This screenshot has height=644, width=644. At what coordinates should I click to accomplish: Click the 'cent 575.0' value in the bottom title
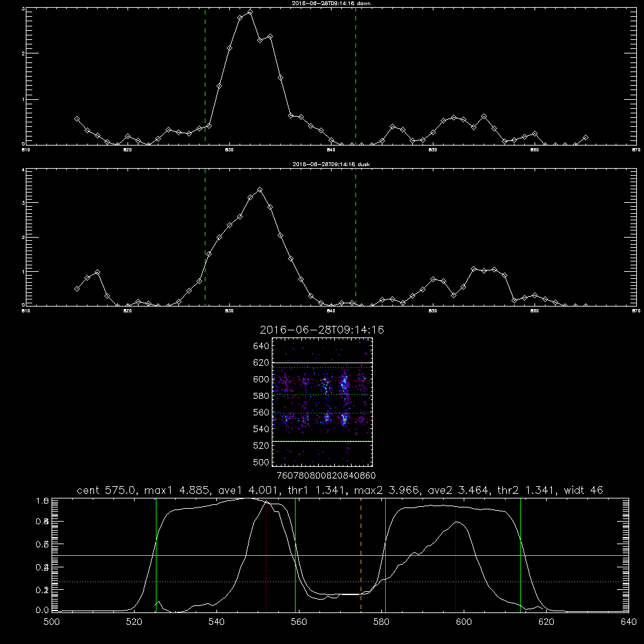107,490
